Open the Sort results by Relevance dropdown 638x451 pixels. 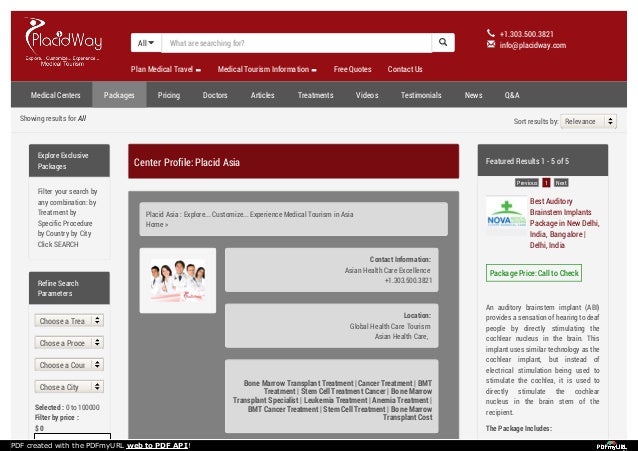tap(588, 121)
